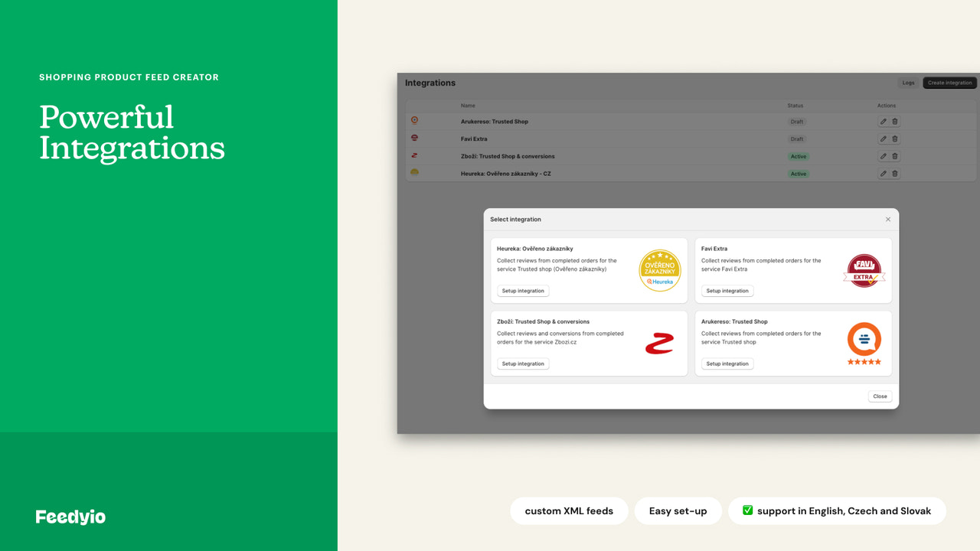Select the Arukereso logo in the integrations list
The image size is (980, 551).
click(x=415, y=120)
